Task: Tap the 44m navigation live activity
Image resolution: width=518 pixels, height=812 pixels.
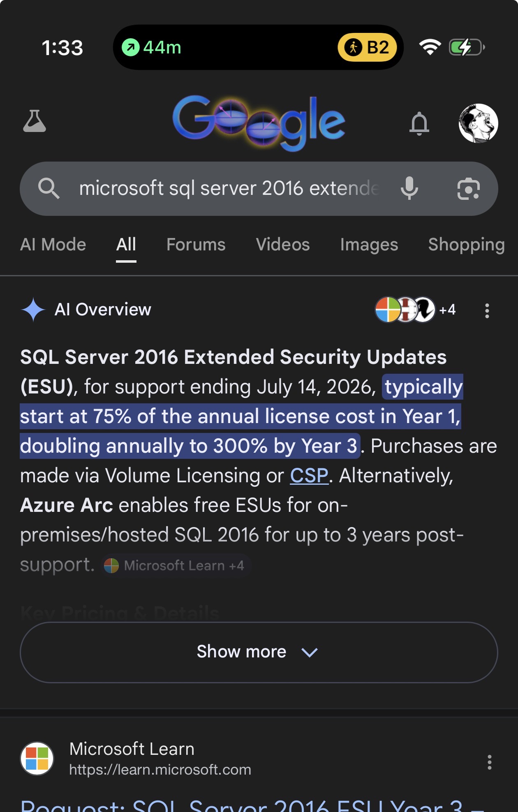Action: [152, 47]
